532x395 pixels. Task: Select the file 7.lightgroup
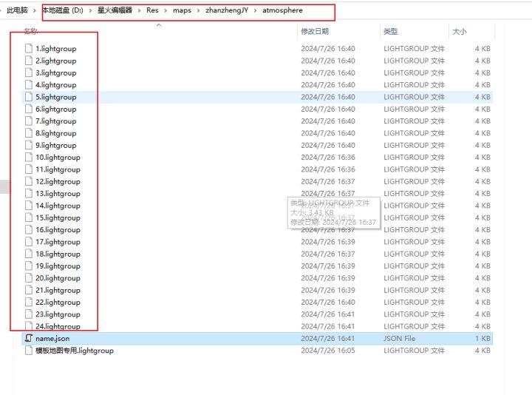pos(56,121)
